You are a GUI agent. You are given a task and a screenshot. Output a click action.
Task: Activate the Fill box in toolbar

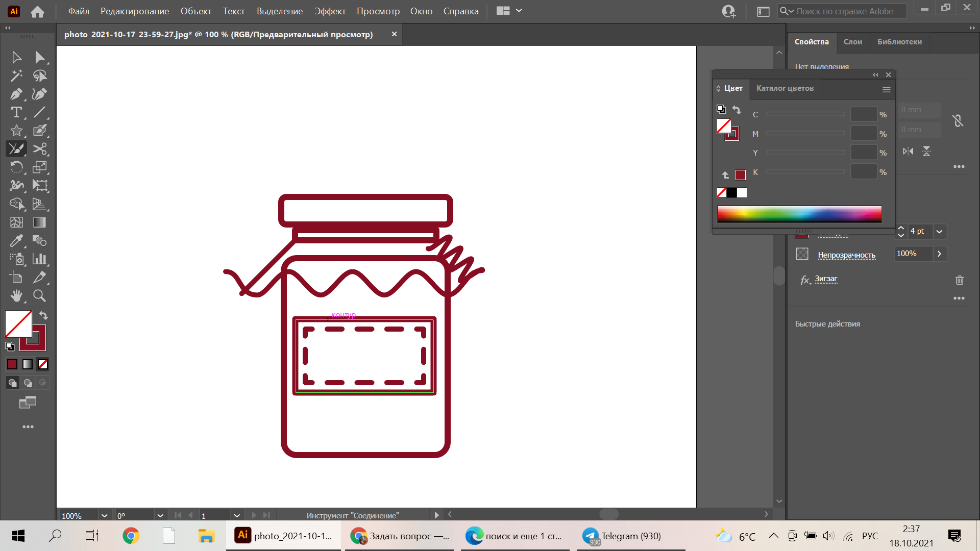click(18, 324)
